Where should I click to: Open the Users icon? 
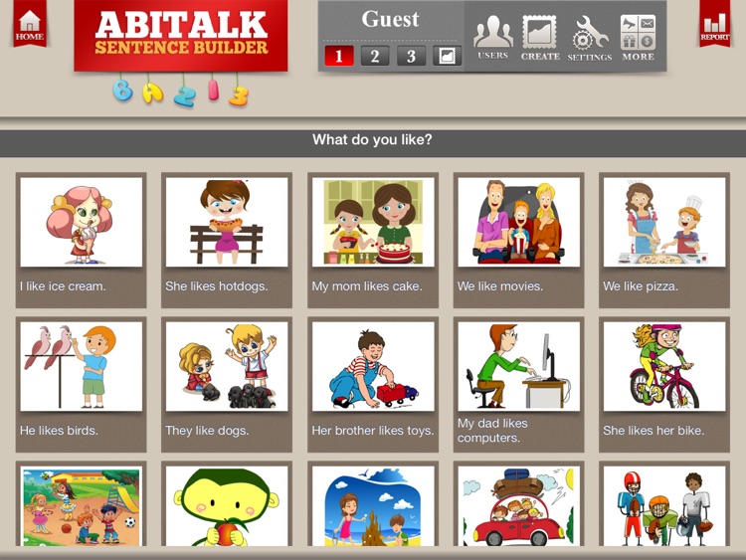(493, 38)
